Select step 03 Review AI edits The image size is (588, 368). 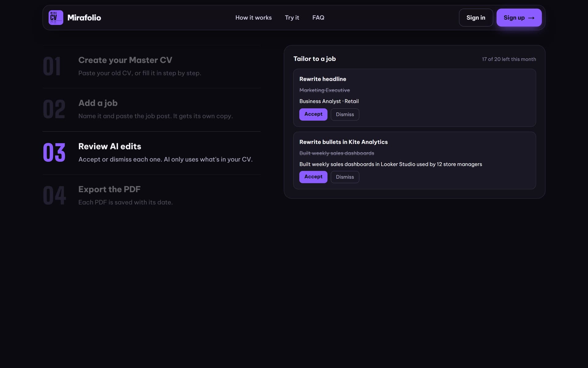(x=152, y=153)
